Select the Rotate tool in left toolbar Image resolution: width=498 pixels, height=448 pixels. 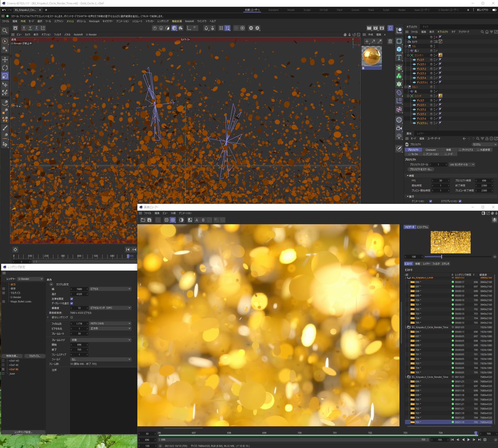[x=5, y=68]
